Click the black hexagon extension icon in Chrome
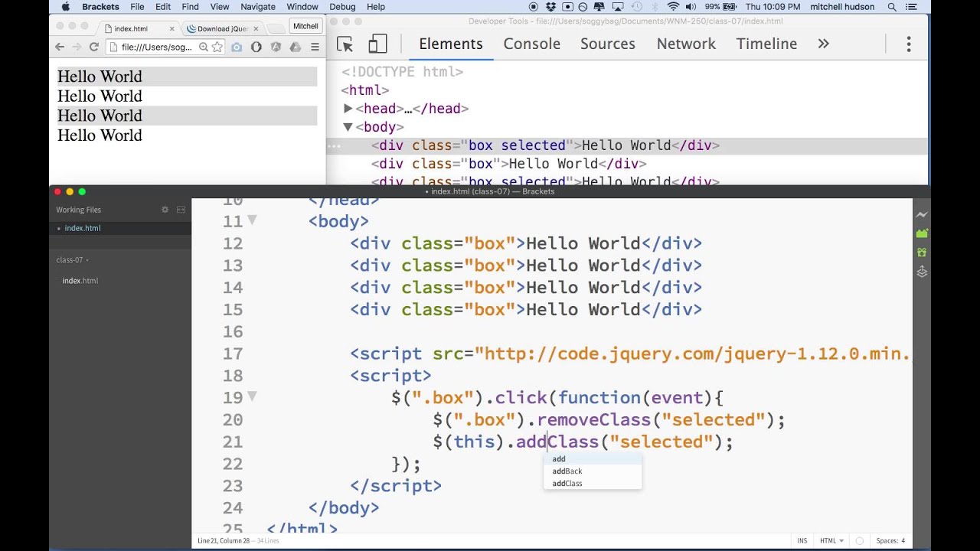980x551 pixels. (256, 47)
